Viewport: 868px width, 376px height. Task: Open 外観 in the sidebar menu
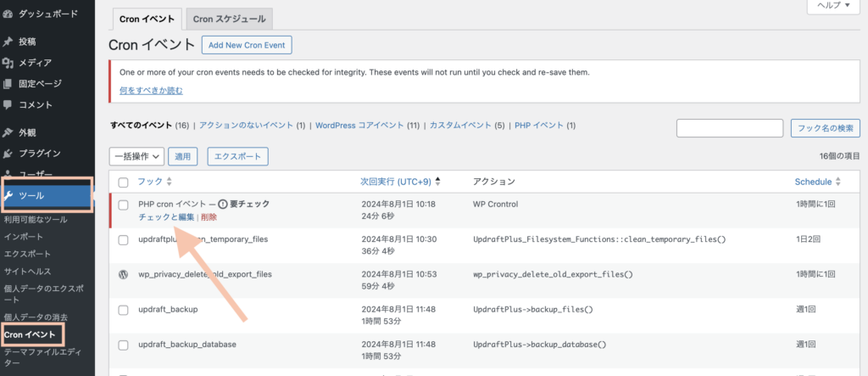point(28,132)
